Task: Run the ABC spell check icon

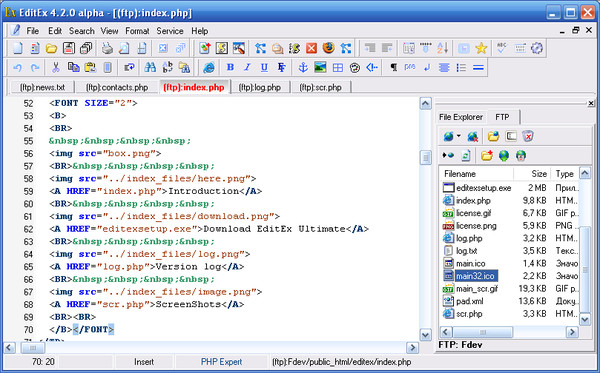Action: 502,48
